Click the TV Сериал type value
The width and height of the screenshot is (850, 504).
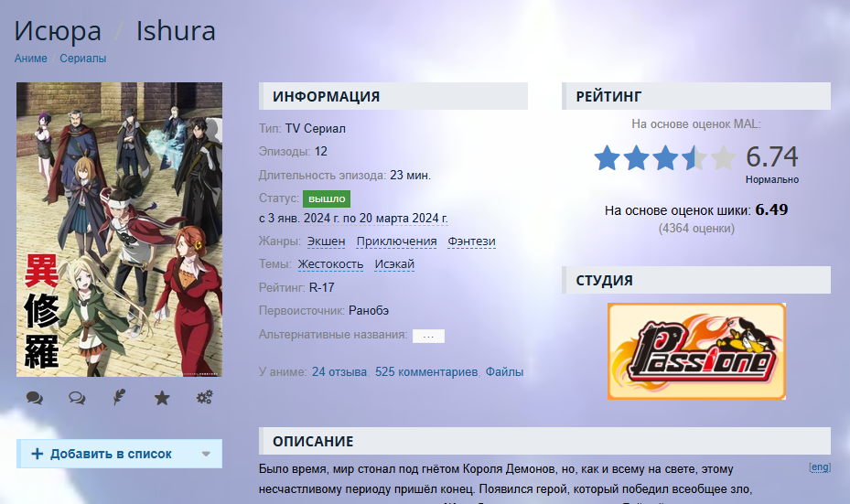[316, 128]
